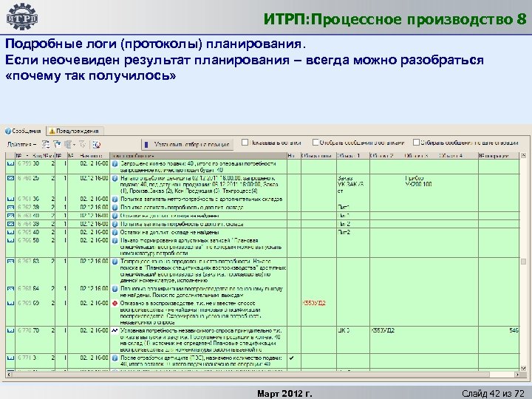Screen dimensions: 532x399
Task: Click the vertical scrollbar up arrow
Action: click(x=523, y=156)
